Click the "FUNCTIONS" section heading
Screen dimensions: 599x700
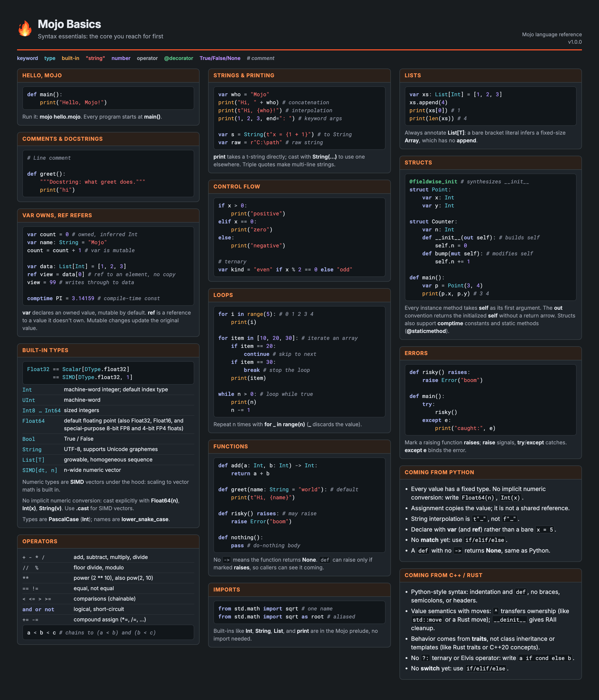(230, 446)
